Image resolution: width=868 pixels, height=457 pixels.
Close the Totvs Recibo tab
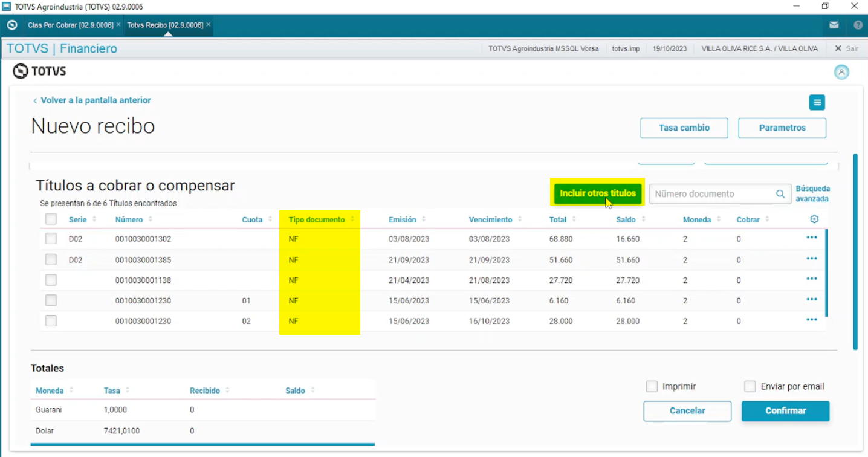tap(209, 25)
